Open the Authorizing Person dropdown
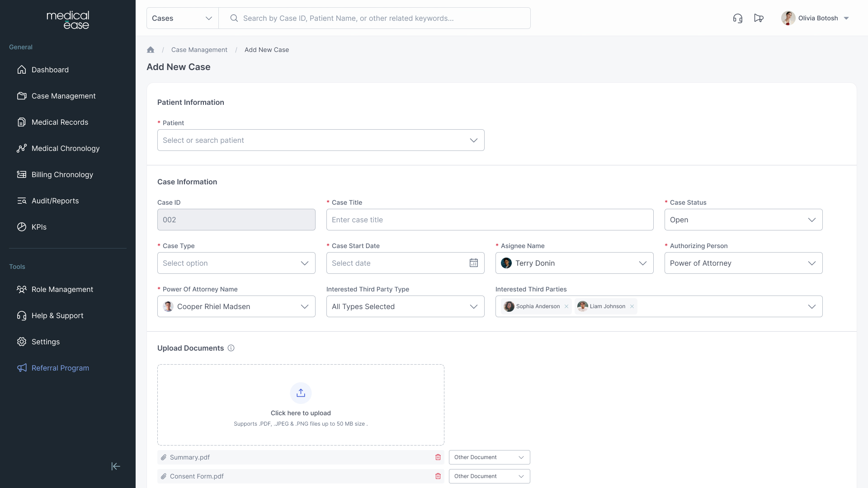Screen dimensions: 868x488 click(x=743, y=263)
